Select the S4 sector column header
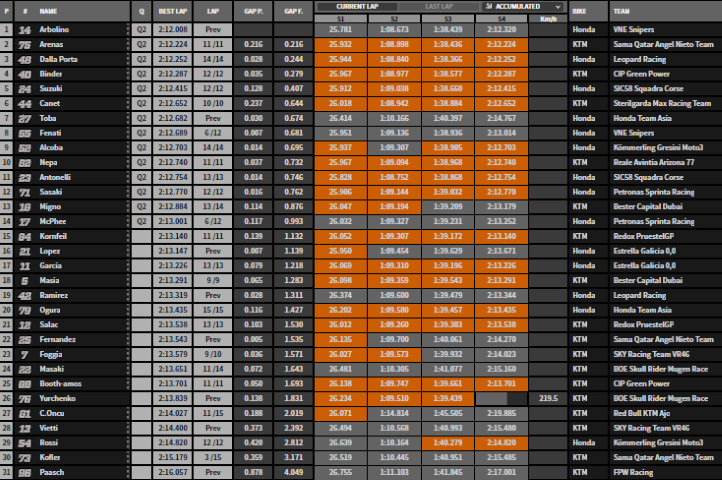The height and width of the screenshot is (480, 722). click(501, 18)
